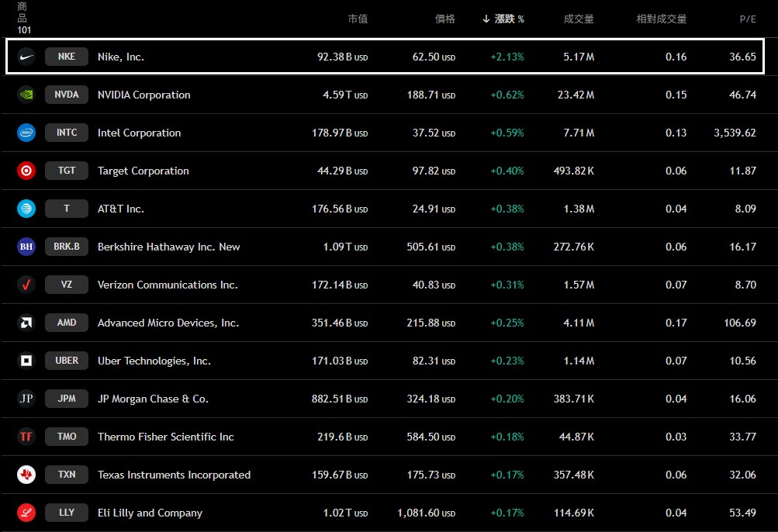Viewport: 778px width, 532px height.
Task: Click the Eli Lilly red logo icon
Action: point(26,513)
